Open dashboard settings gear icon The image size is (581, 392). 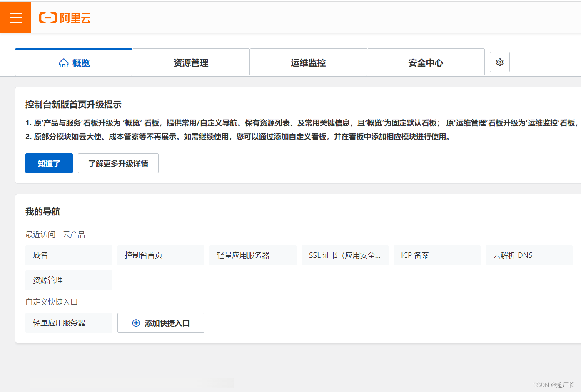click(500, 62)
